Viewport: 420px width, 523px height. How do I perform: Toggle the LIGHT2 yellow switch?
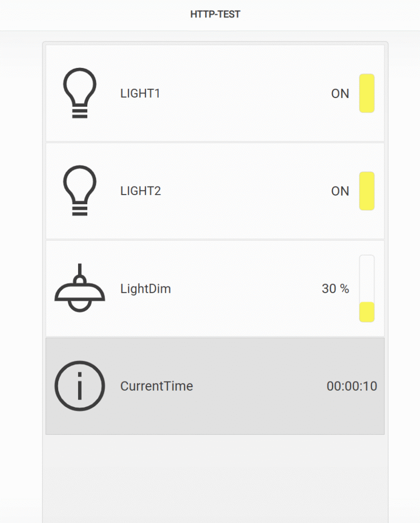tap(366, 191)
